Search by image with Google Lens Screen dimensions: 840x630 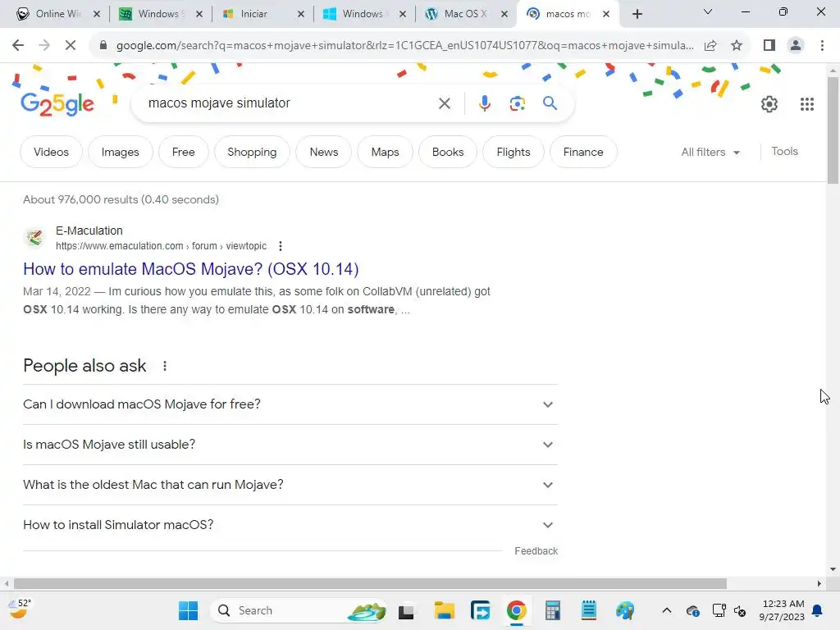tap(517, 103)
